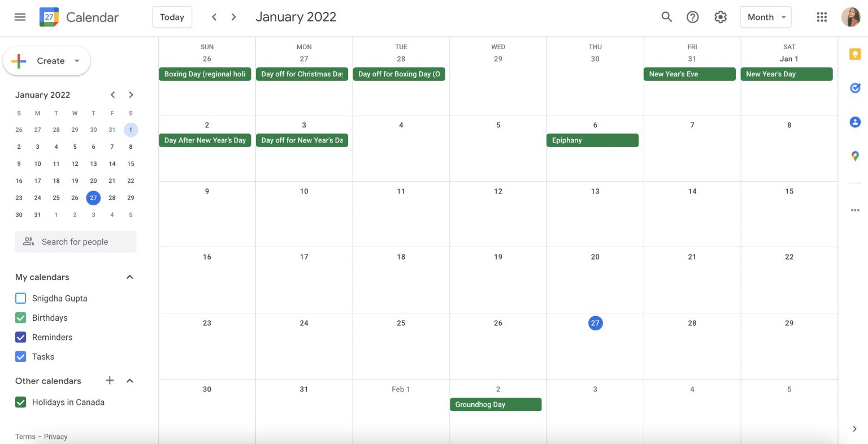Go to next month with top arrow
This screenshot has width=868, height=444.
[x=234, y=17]
